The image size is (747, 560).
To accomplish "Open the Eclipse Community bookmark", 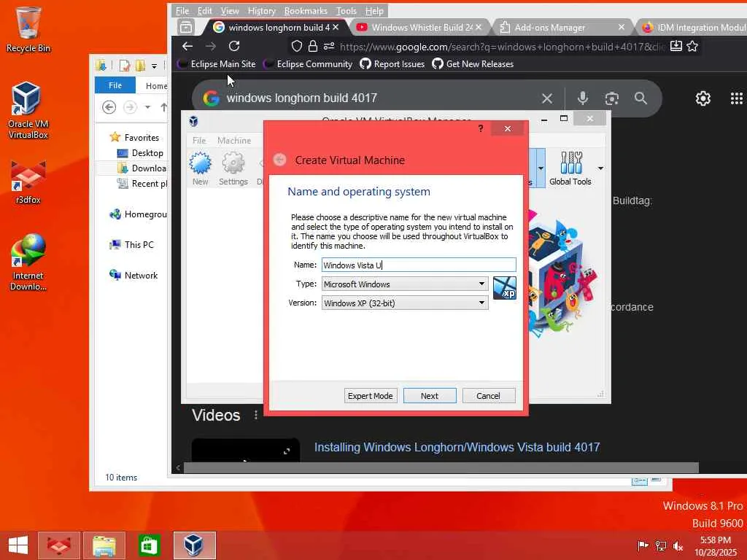I will tap(309, 64).
